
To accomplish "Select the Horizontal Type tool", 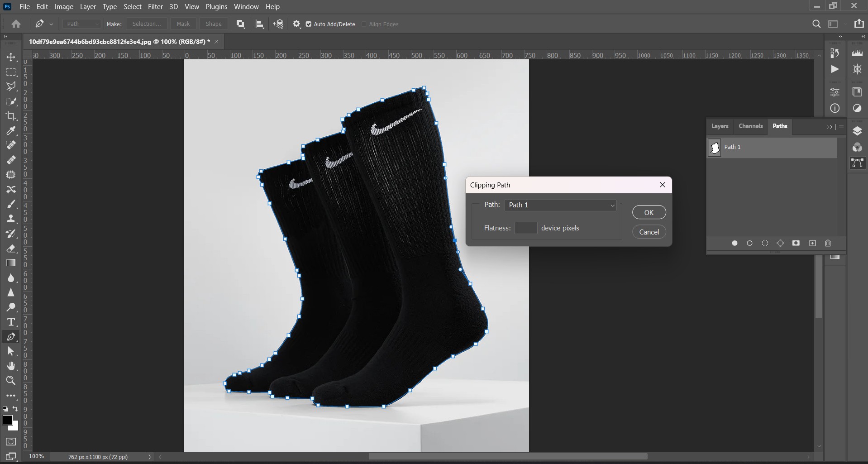I will coord(11,322).
